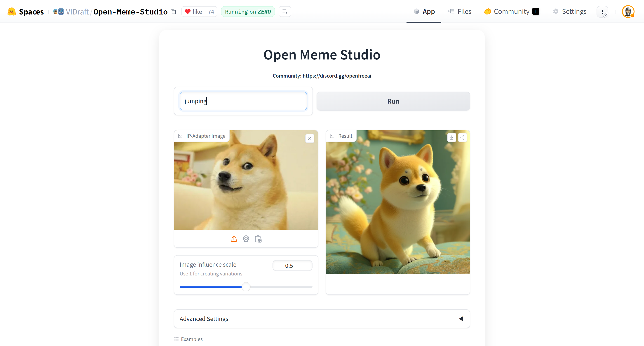Click the Advanced Settings arrow
The image size is (644, 346).
tap(461, 319)
